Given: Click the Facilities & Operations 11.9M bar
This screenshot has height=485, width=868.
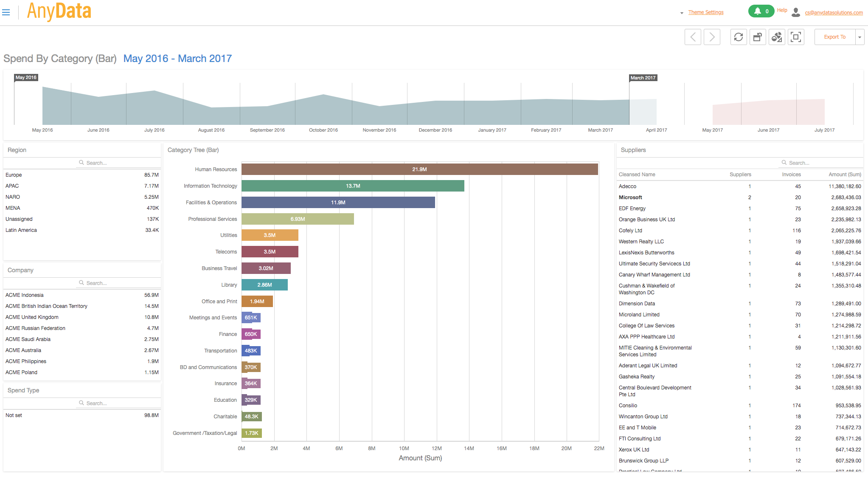Looking at the screenshot, I should [338, 202].
